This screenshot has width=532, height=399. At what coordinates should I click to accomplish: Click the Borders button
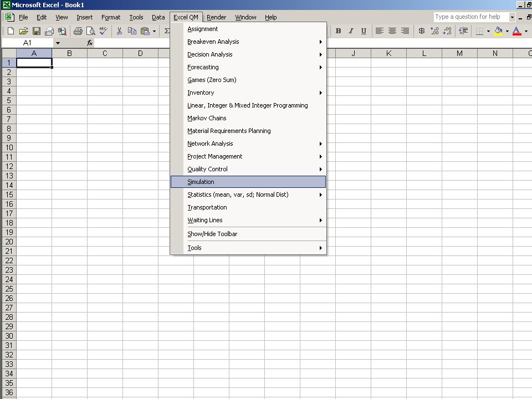coord(479,31)
